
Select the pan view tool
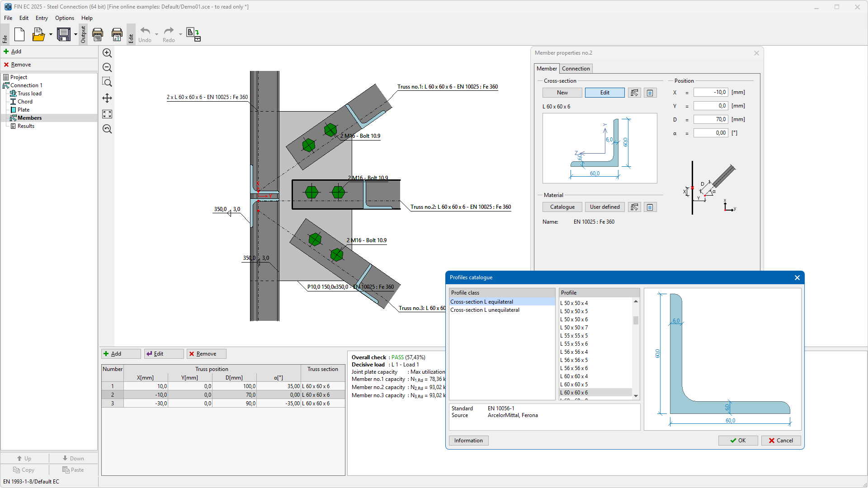[107, 98]
